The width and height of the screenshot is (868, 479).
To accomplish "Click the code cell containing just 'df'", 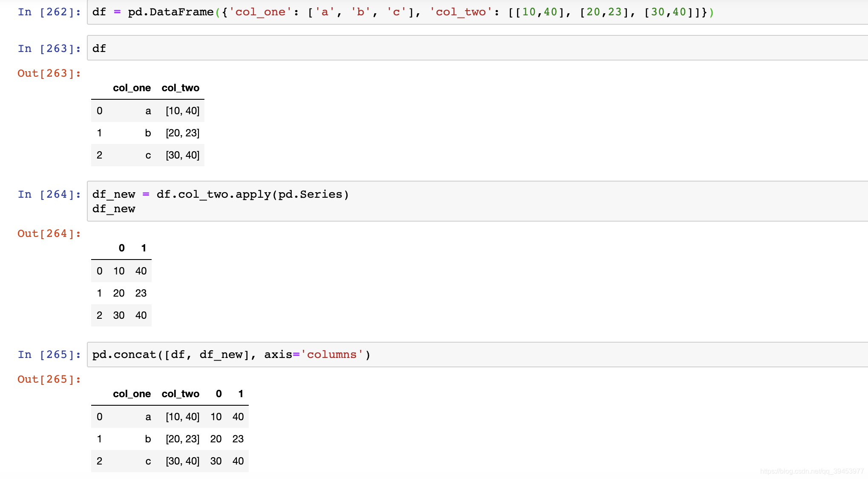I will click(x=468, y=48).
